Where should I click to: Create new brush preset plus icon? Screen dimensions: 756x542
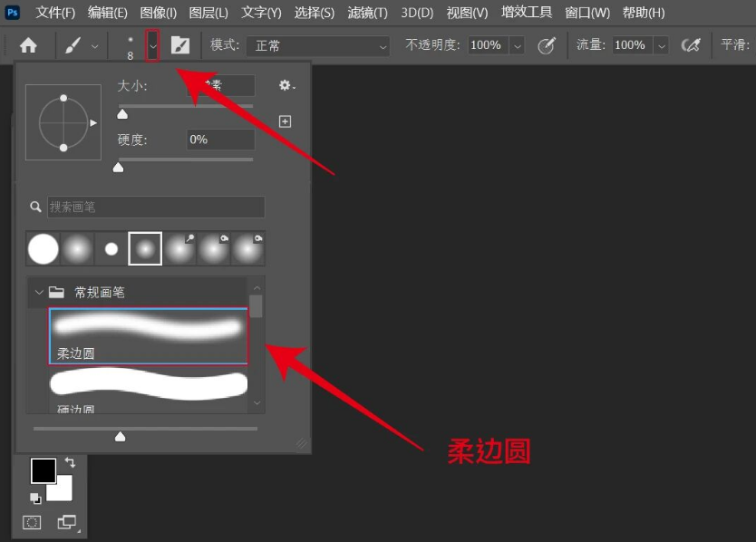point(285,121)
